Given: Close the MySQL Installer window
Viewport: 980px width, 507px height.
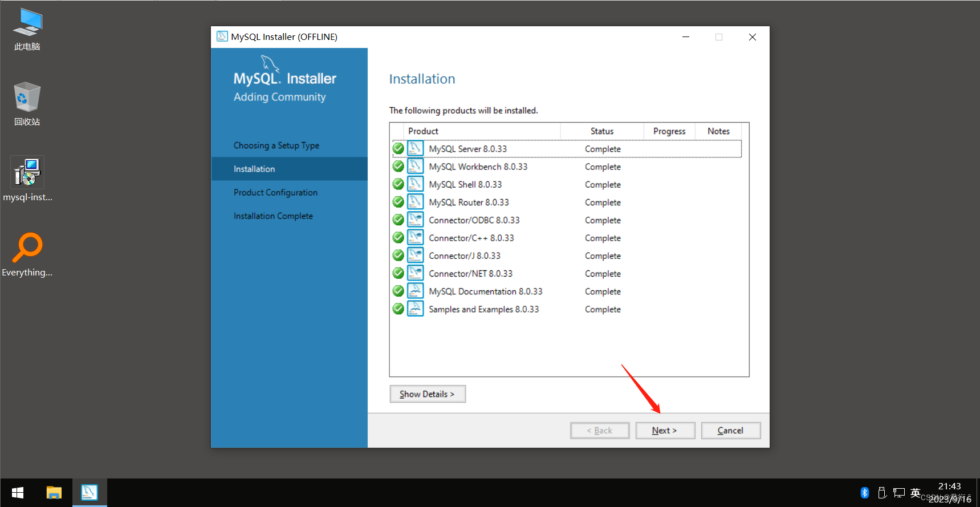Looking at the screenshot, I should (x=753, y=37).
